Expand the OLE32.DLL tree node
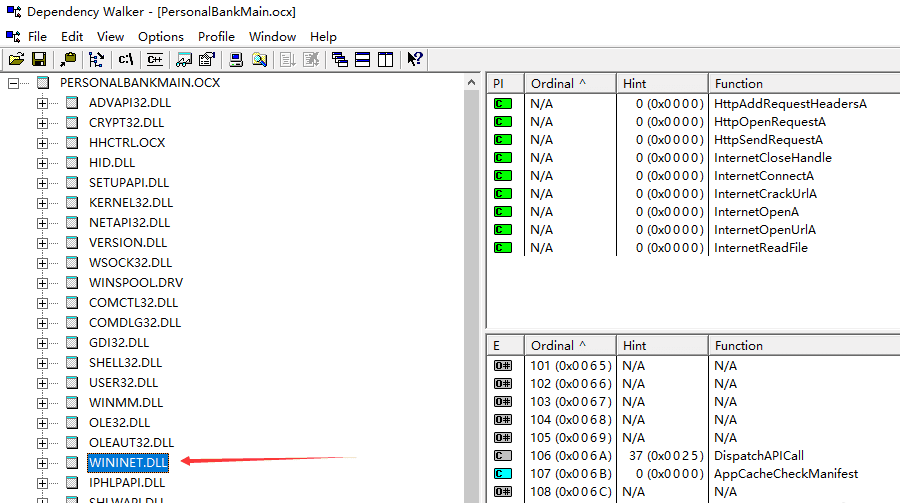This screenshot has width=900, height=503. tap(42, 423)
